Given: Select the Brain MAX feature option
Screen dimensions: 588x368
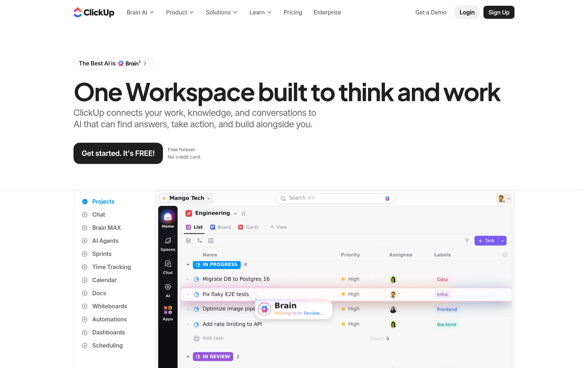Looking at the screenshot, I should coord(101,228).
